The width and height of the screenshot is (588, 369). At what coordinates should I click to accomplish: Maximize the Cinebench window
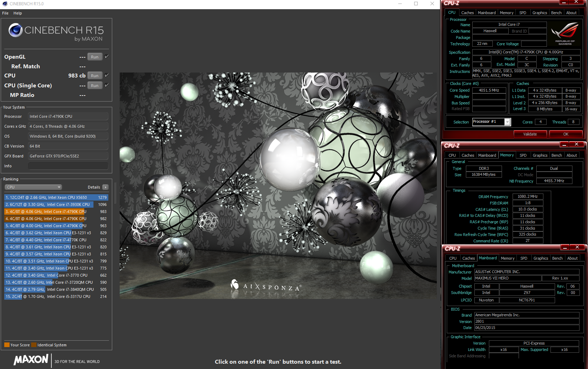416,4
